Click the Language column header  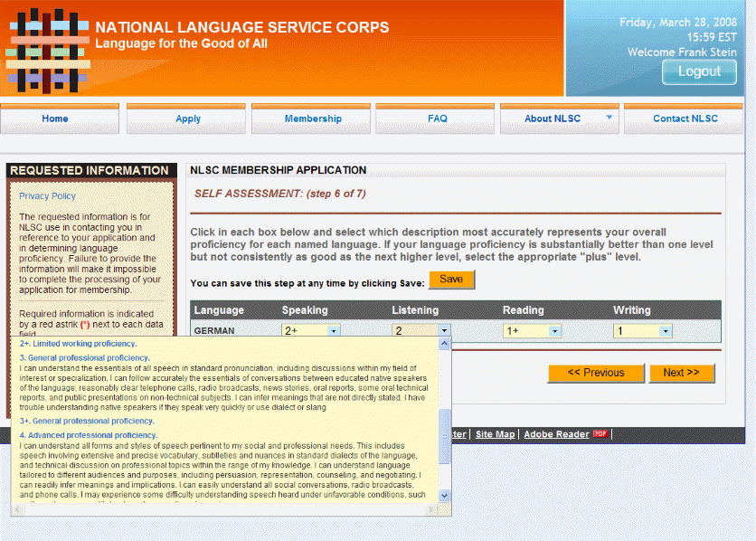pos(219,310)
